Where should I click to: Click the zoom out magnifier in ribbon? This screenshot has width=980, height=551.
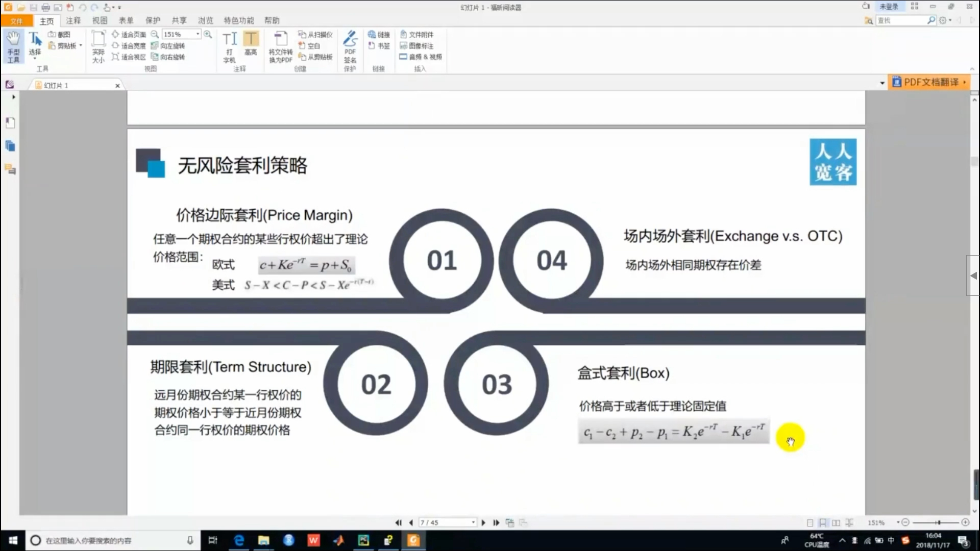point(155,35)
